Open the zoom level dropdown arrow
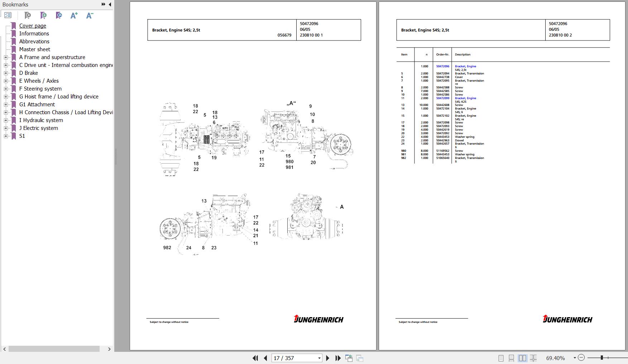The width and height of the screenshot is (628, 364). point(575,358)
